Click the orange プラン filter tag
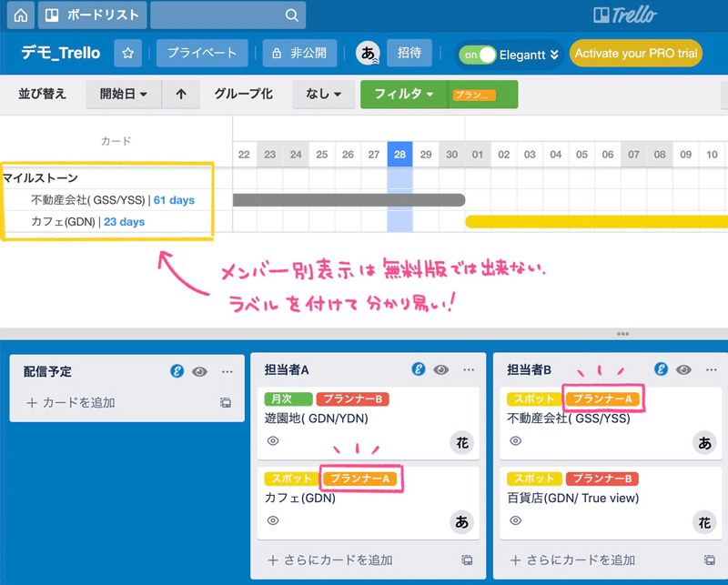 [474, 96]
